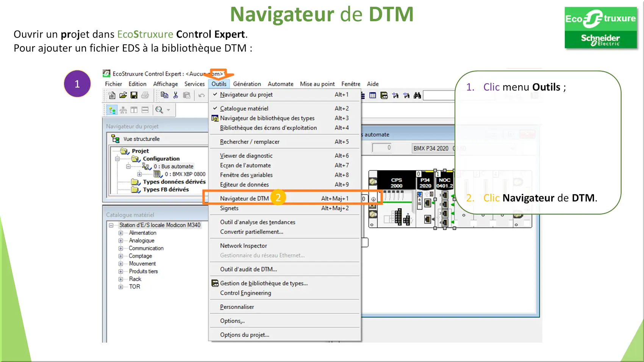Click the contact search icon left of the coil icon
644x362 pixels.
[x=395, y=95]
